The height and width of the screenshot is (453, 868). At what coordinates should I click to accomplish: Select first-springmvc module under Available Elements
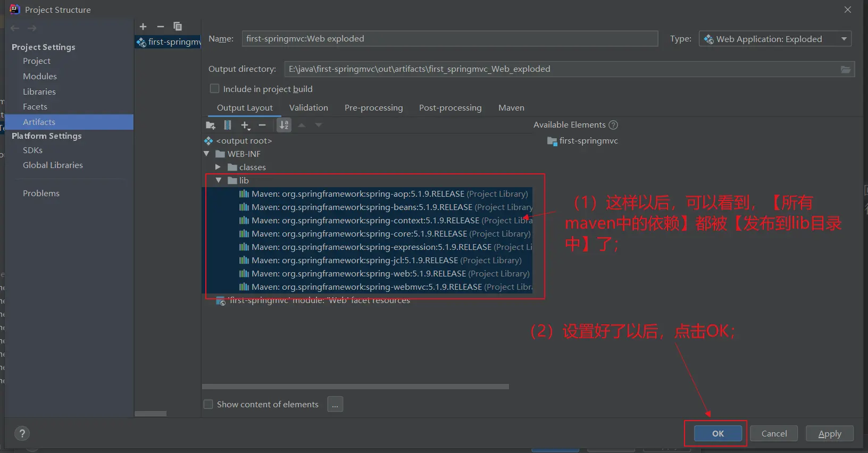coord(582,141)
